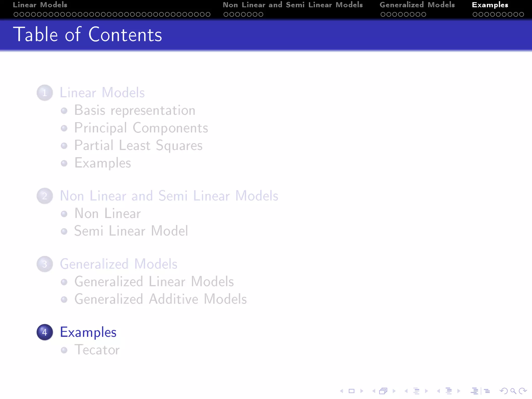
Task: Click the section navigation icon
Action: coord(449,391)
